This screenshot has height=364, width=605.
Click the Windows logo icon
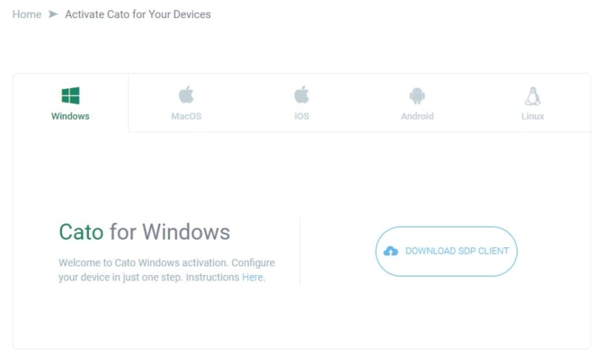(x=70, y=96)
